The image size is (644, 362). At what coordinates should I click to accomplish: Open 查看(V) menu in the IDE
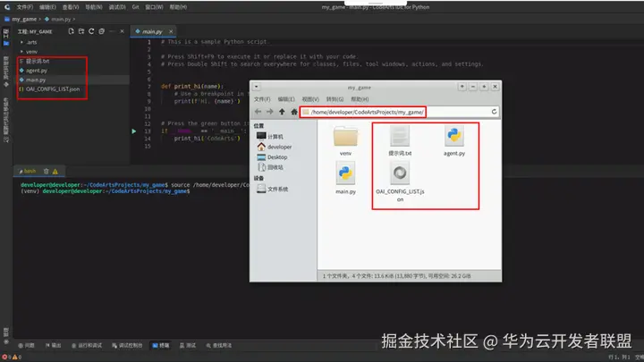click(x=71, y=7)
